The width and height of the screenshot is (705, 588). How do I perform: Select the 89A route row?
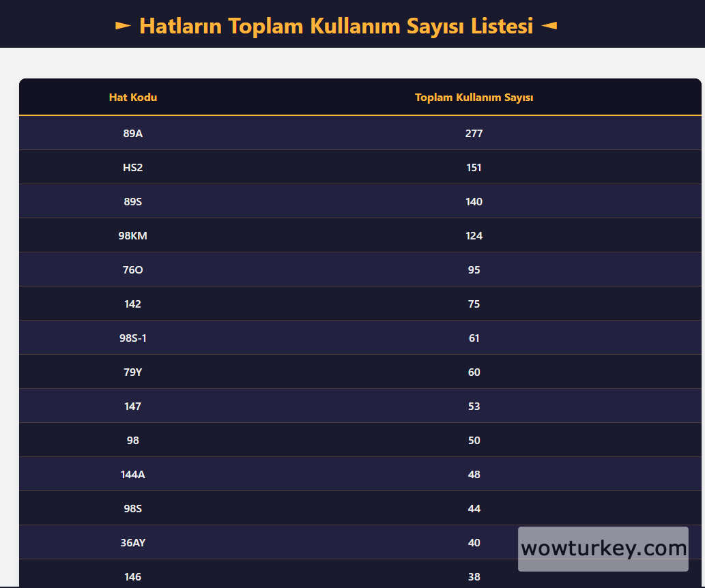[132, 133]
